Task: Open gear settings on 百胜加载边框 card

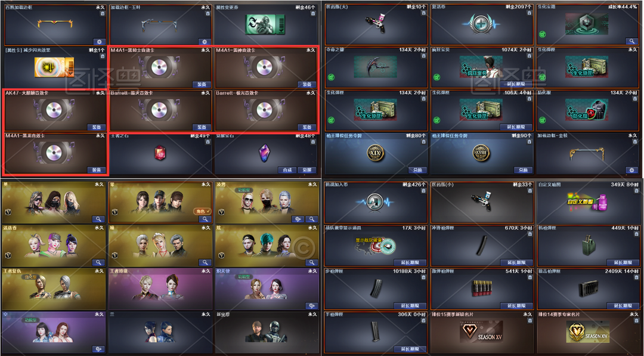Action: coord(99,42)
